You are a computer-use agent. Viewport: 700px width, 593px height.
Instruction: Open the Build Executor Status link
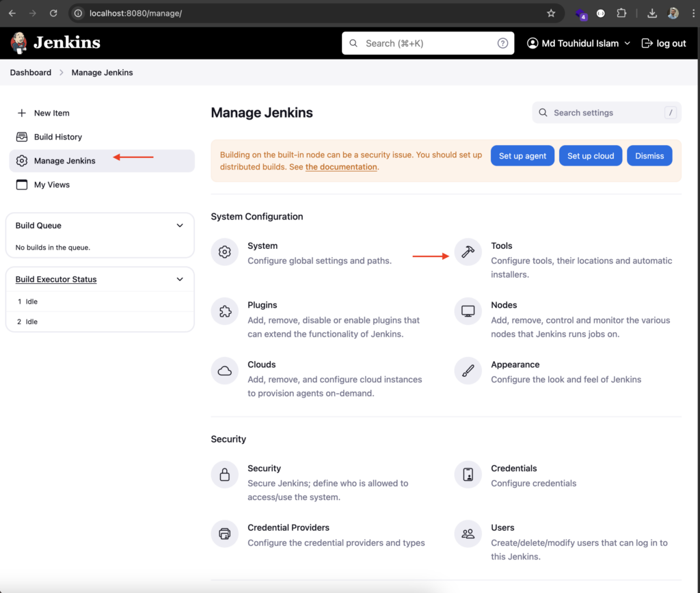coord(56,279)
